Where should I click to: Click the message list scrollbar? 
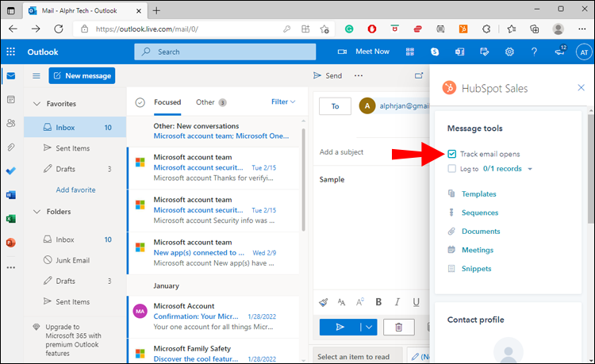pos(303,180)
